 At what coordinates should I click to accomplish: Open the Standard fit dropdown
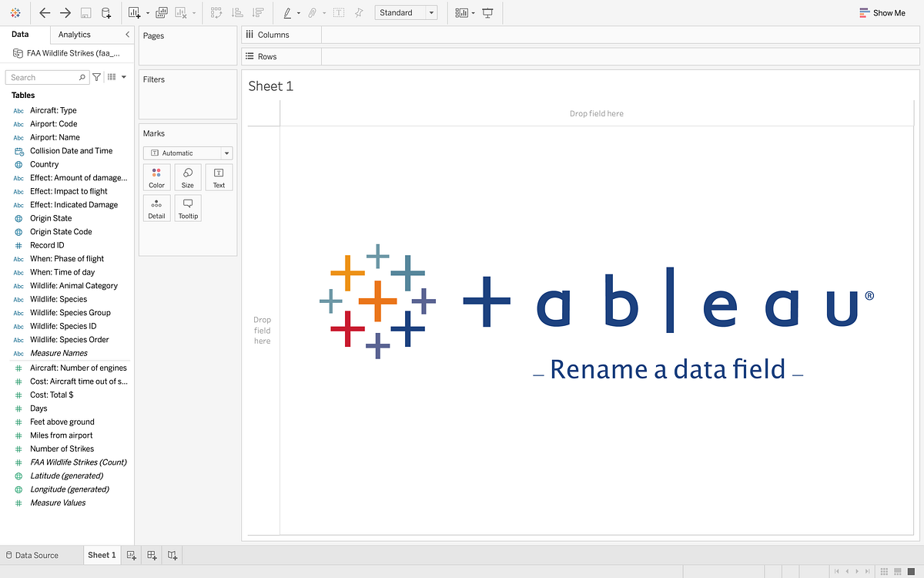[x=431, y=12]
